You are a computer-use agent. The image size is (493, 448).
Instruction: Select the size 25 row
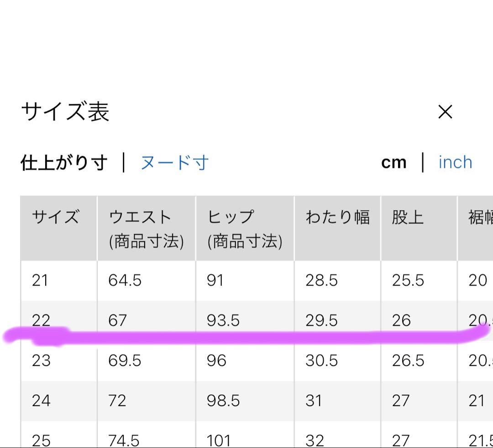pyautogui.click(x=257, y=435)
